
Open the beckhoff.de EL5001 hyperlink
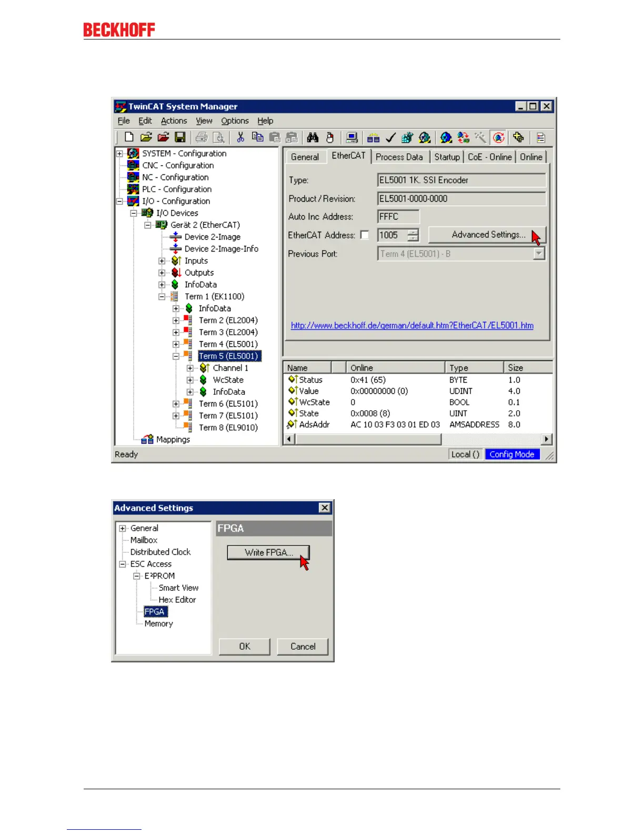click(412, 325)
